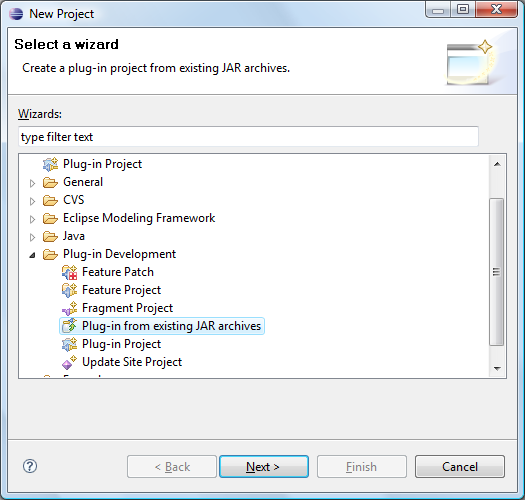The width and height of the screenshot is (525, 500).
Task: Click the Next button
Action: click(264, 466)
